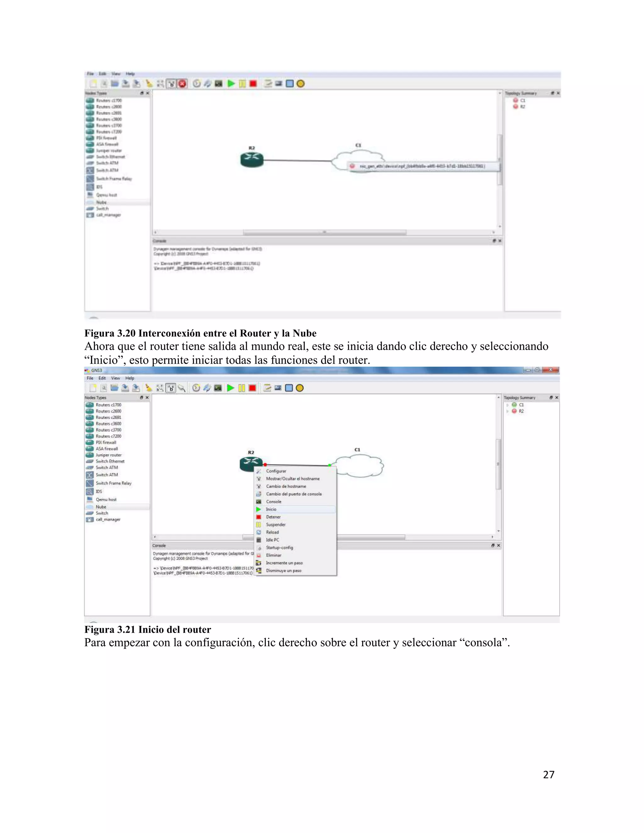The width and height of the screenshot is (644, 833).
Task: Click the add note icon in lower toolbar
Action: coord(268,388)
